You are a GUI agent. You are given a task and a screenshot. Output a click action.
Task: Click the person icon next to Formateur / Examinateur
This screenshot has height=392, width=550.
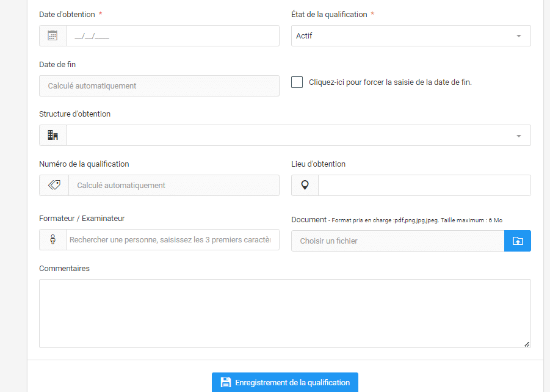click(x=52, y=240)
